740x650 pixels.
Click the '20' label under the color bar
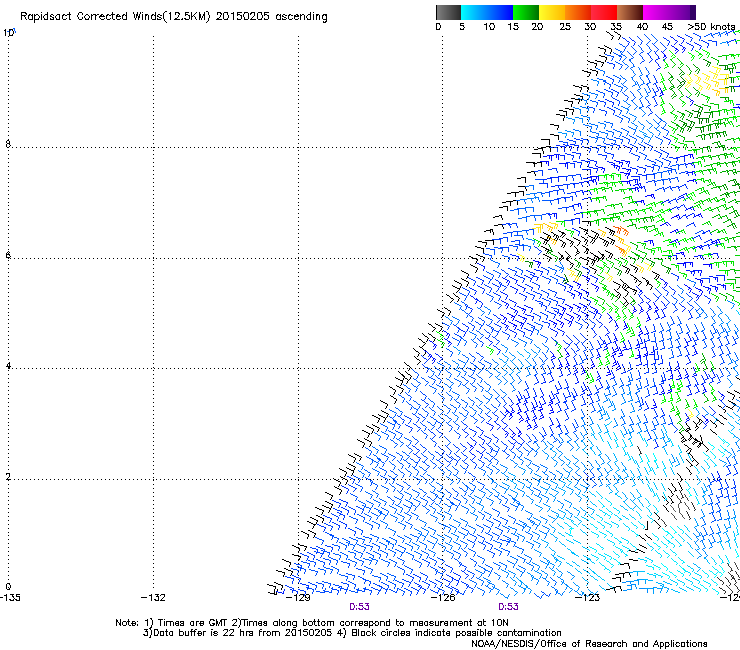[x=537, y=27]
